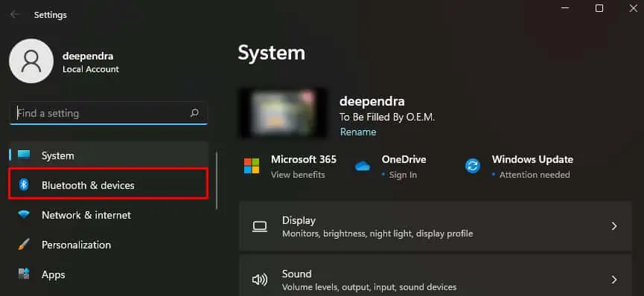Click the Network Wi-Fi icon in sidebar
This screenshot has width=644, height=296.
click(24, 214)
